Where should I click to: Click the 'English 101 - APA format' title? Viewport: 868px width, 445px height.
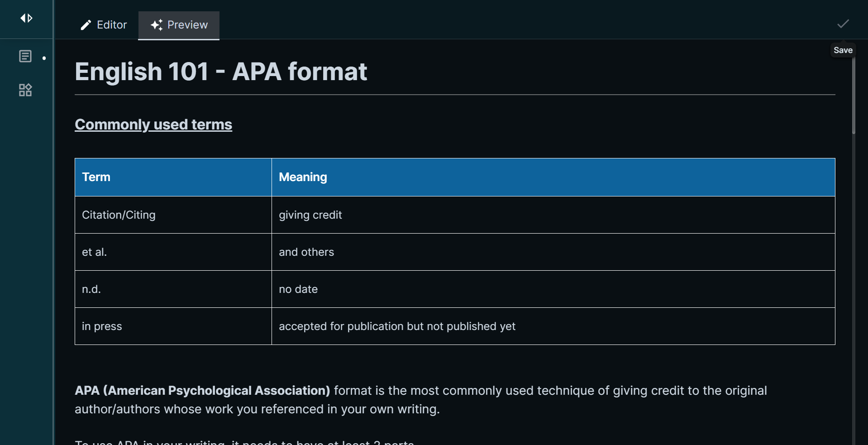pos(221,72)
